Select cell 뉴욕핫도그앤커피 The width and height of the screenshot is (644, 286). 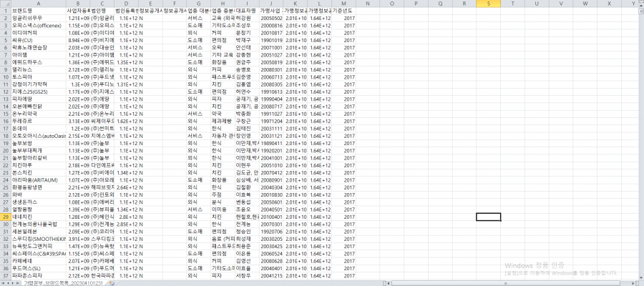[x=38, y=246]
